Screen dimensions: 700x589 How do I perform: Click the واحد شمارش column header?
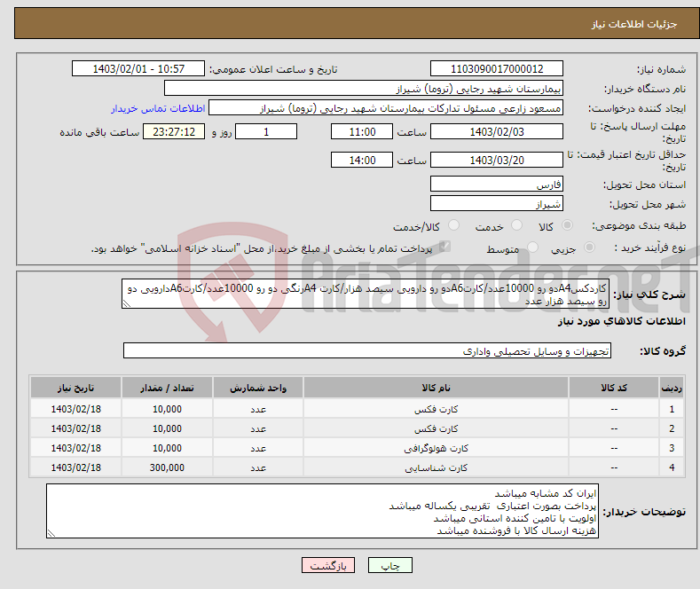258,388
